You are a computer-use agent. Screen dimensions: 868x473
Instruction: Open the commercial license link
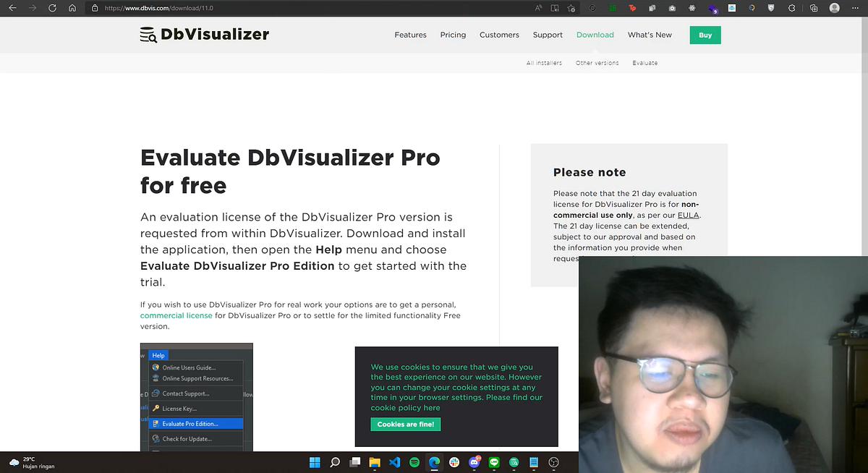pos(176,315)
